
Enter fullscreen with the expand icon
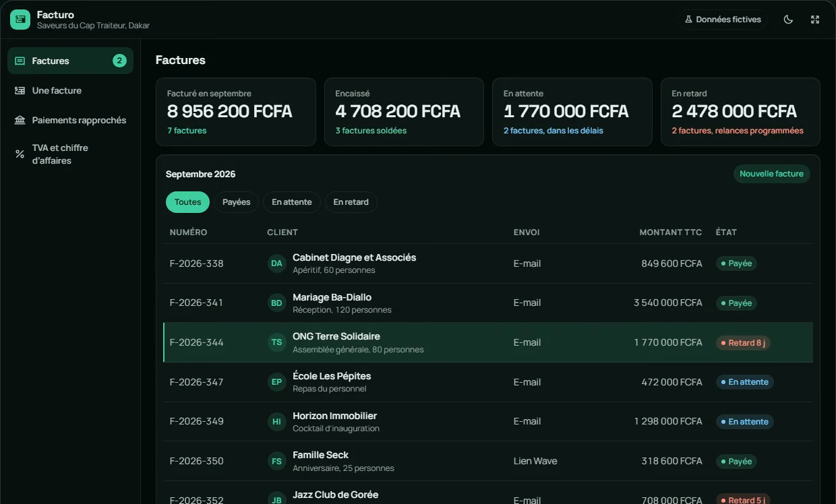[815, 20]
